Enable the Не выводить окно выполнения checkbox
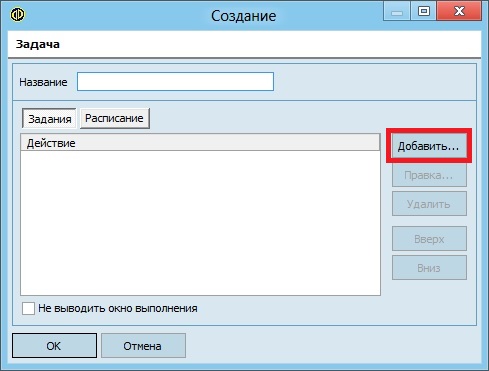The image size is (489, 371). (x=28, y=308)
